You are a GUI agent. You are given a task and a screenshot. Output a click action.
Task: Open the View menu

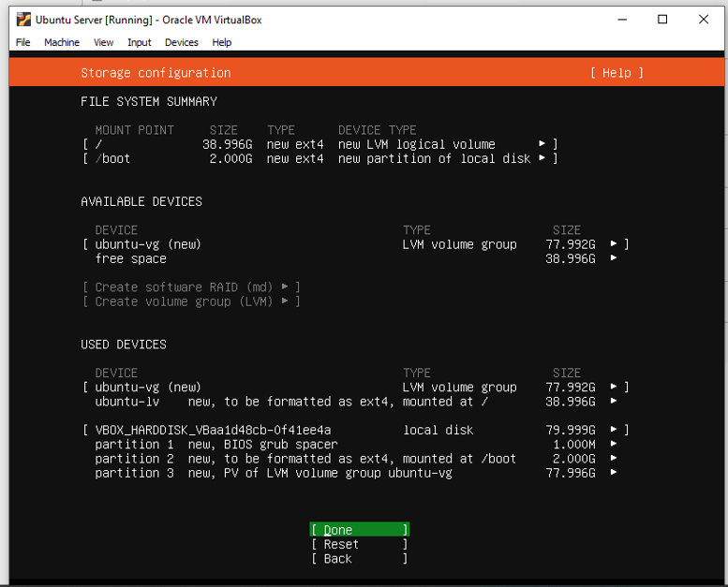pos(103,42)
